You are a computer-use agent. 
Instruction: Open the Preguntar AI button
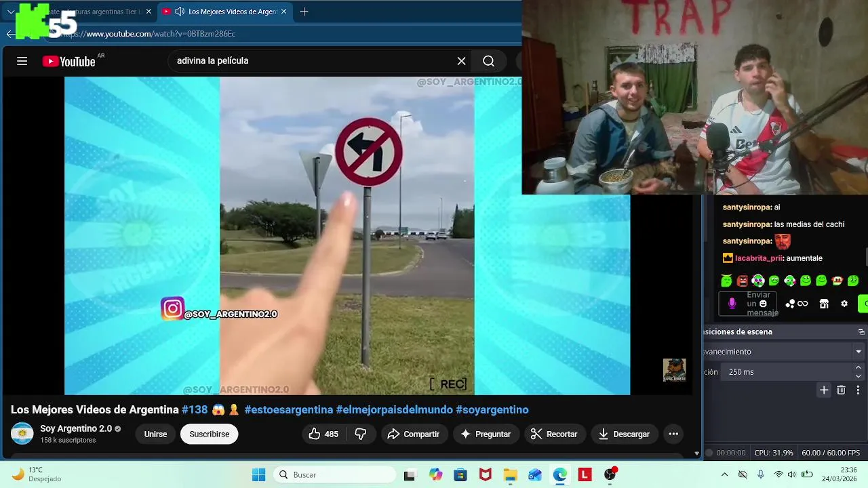click(x=486, y=434)
